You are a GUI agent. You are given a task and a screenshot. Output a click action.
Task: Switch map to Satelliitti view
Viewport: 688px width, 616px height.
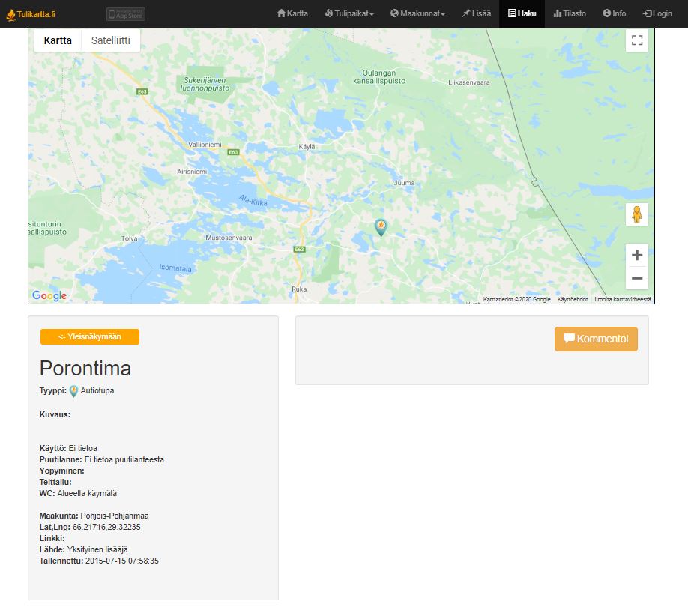point(110,40)
